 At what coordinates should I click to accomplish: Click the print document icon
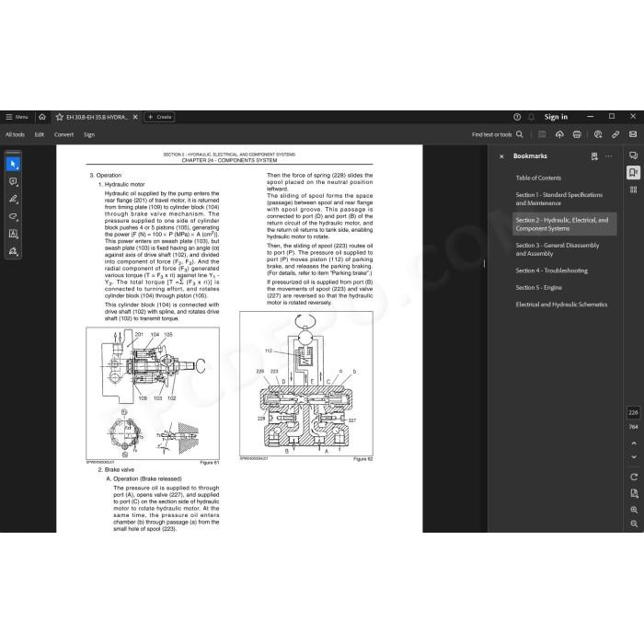(x=577, y=134)
